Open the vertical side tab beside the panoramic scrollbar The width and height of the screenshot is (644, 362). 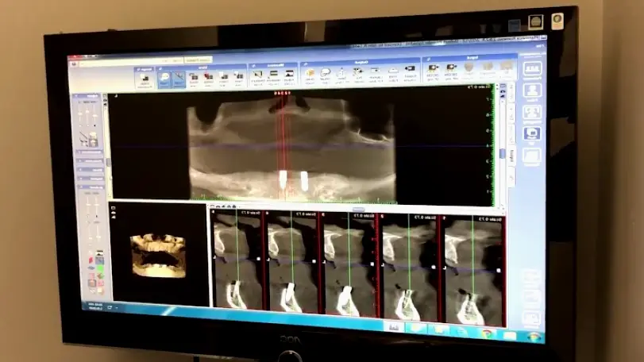511,156
